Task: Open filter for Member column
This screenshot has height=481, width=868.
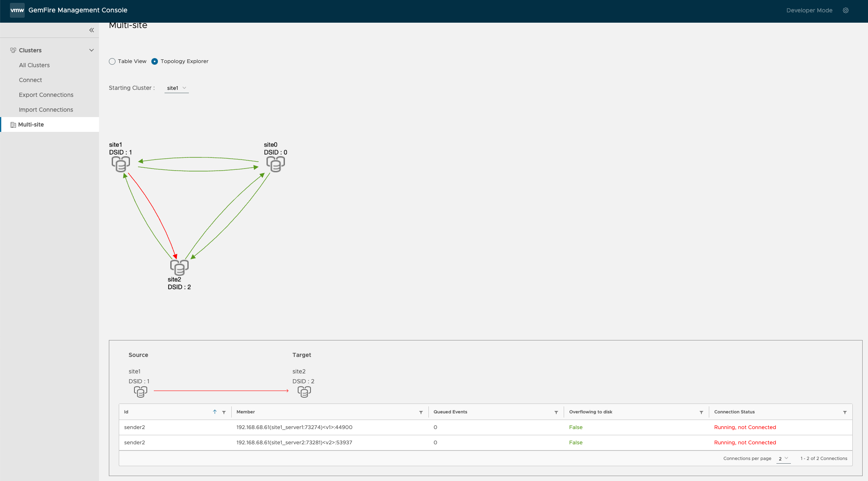Action: [421, 412]
